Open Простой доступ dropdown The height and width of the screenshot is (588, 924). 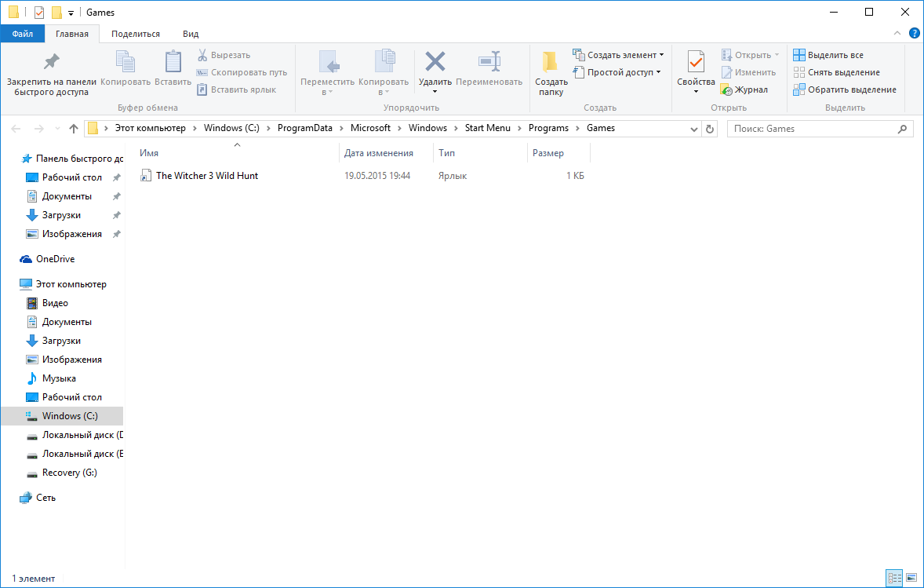pos(617,72)
